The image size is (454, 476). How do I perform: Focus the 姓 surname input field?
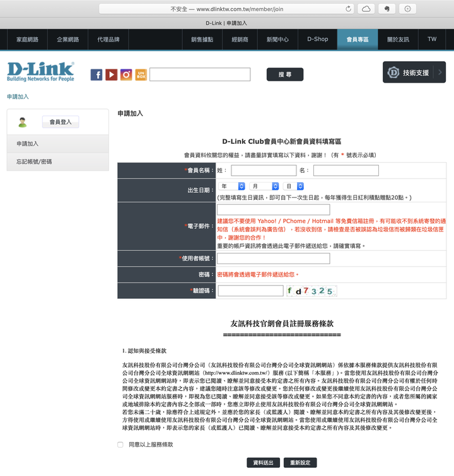(x=264, y=170)
